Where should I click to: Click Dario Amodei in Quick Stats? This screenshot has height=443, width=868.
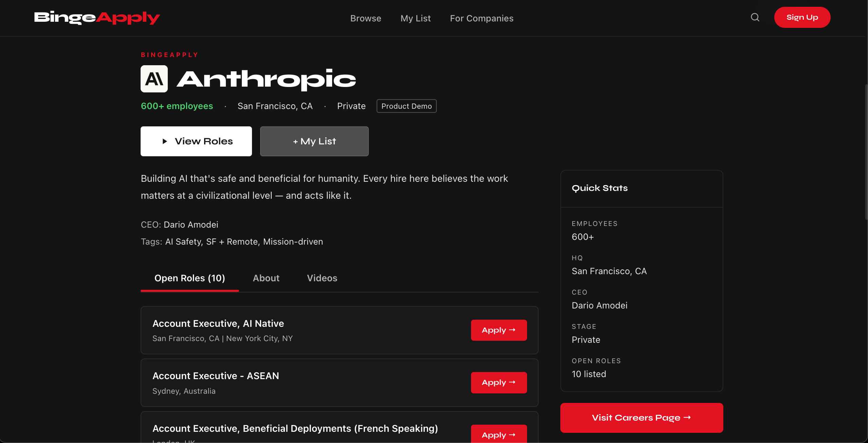[x=600, y=305]
